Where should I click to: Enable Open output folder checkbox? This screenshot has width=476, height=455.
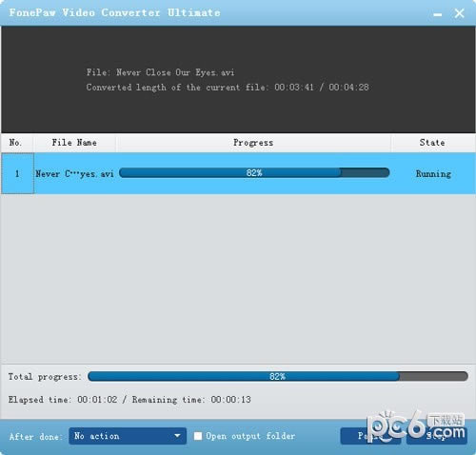(x=198, y=436)
